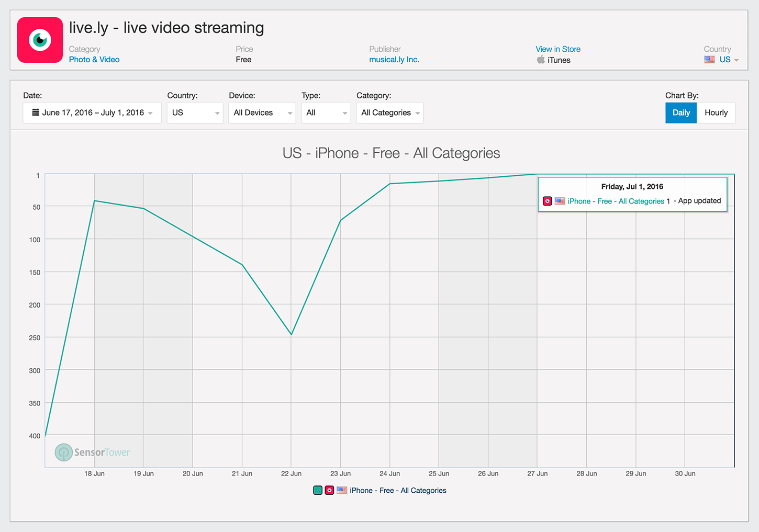
Task: Click the calendar icon in the date field
Action: click(x=36, y=112)
